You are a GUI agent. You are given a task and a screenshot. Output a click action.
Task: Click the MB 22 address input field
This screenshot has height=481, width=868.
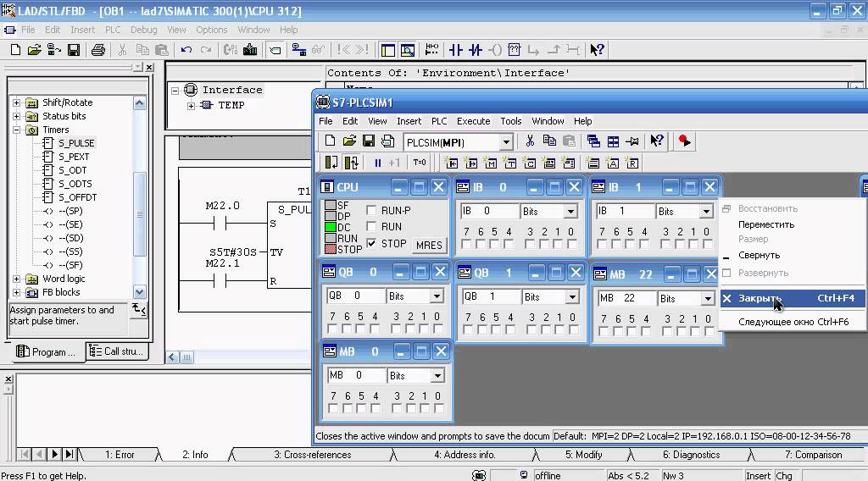[626, 298]
